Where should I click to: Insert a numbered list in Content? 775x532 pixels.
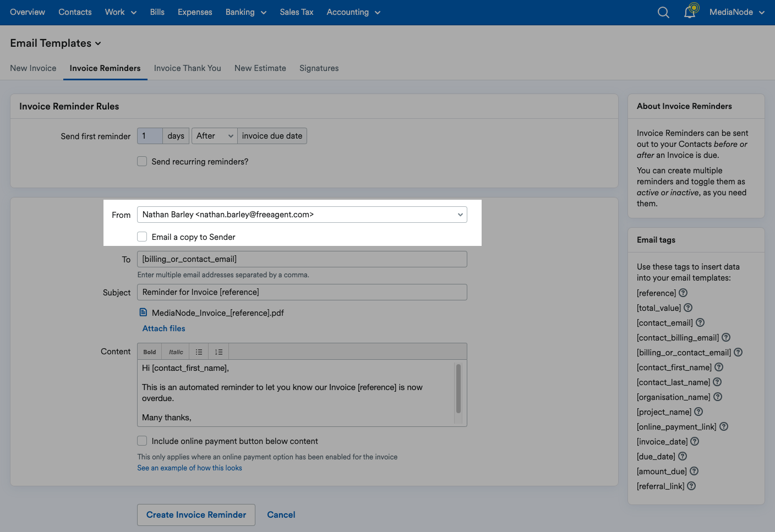219,352
